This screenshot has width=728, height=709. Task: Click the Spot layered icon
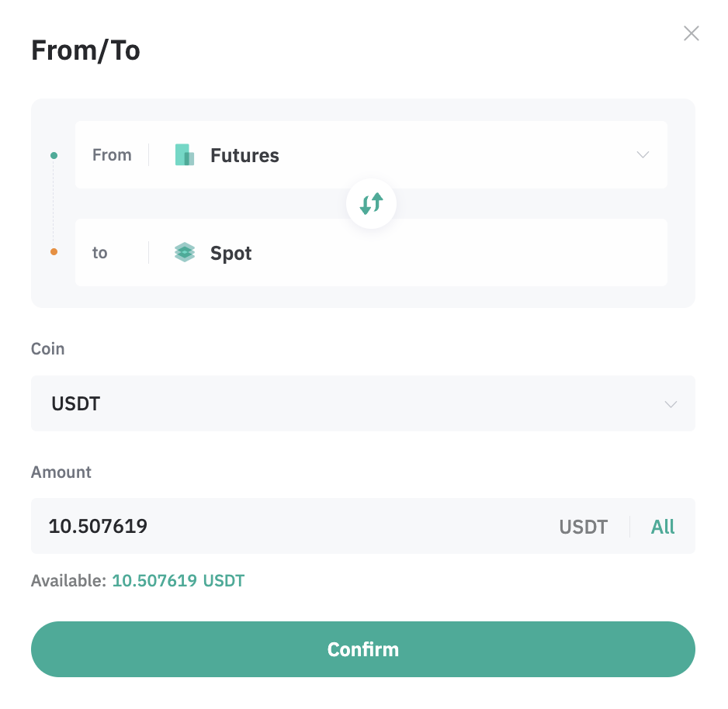coord(184,252)
